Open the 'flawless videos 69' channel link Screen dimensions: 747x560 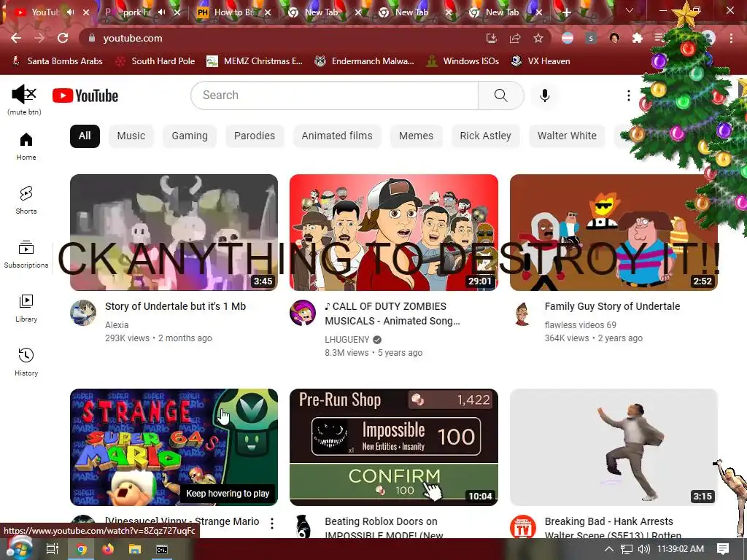tap(580, 324)
